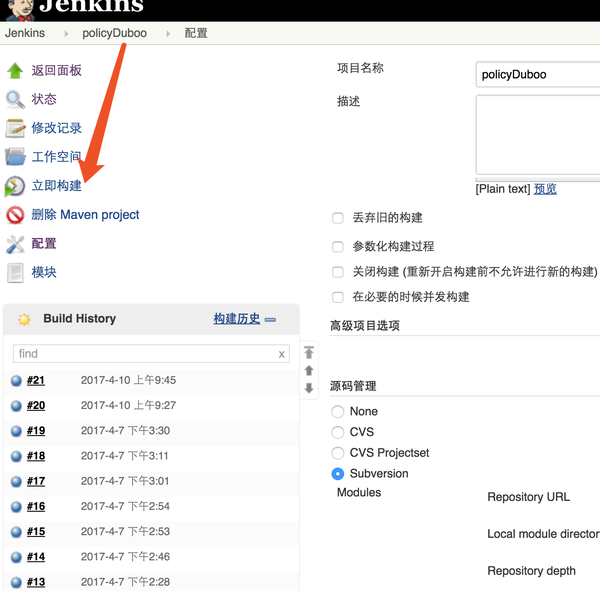Click the green up-arrow icon for 返回面板
Viewport: 600px width, 591px height.
15,70
